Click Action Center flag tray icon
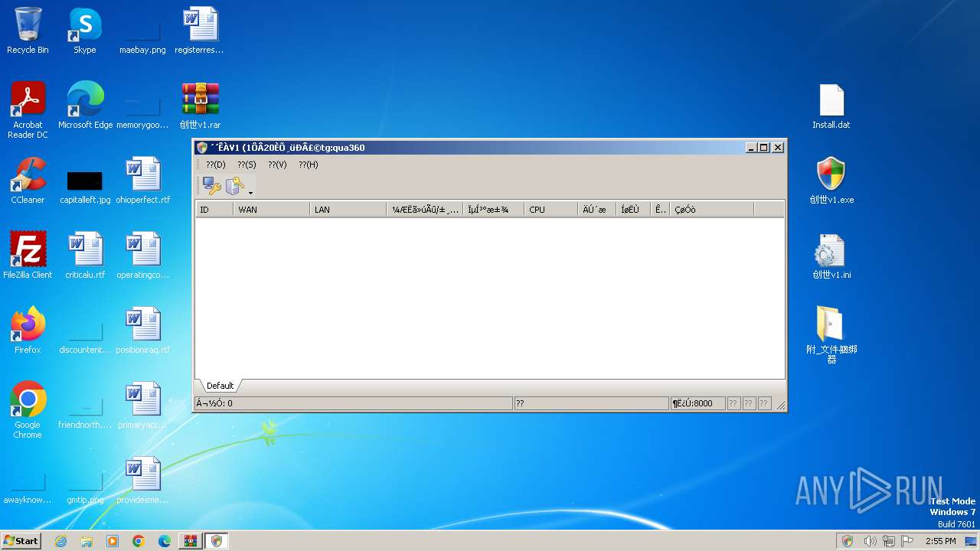This screenshot has width=980, height=551. (x=907, y=541)
